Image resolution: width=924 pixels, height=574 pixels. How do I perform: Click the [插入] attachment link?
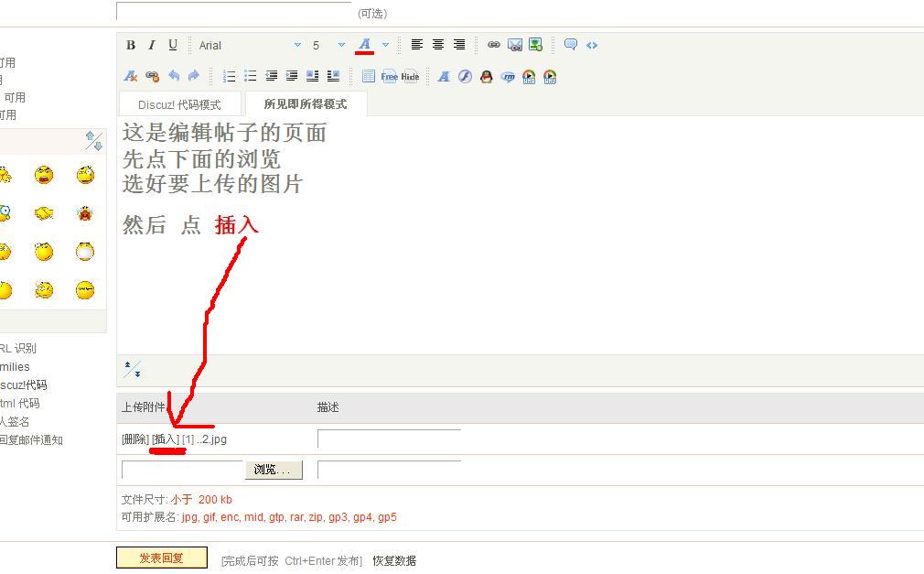tap(166, 439)
